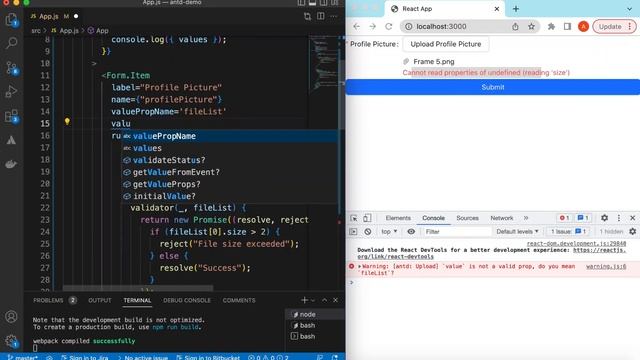
Task: Click the Upload Profile Picture button
Action: (x=446, y=44)
